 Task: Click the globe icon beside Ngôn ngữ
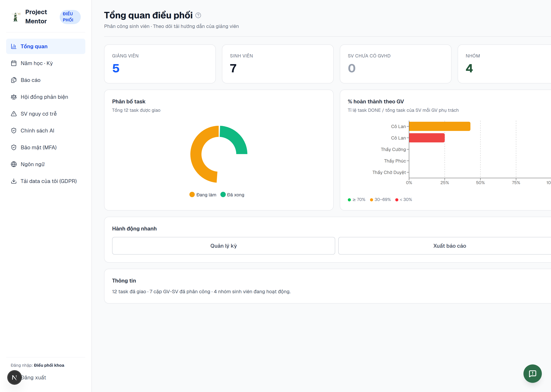coord(14,164)
